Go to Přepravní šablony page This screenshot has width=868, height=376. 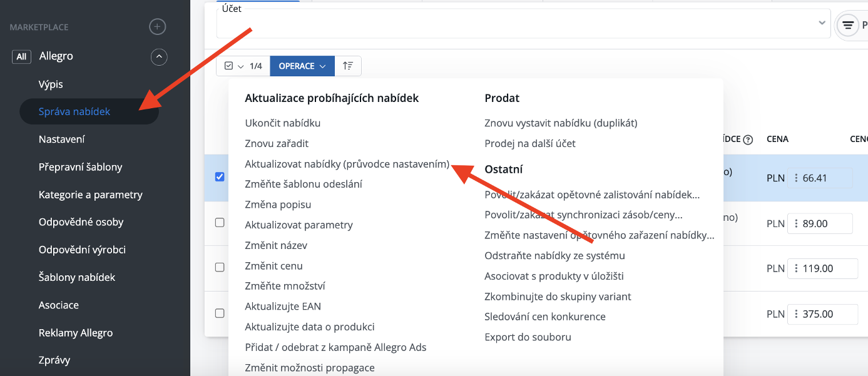pyautogui.click(x=81, y=167)
